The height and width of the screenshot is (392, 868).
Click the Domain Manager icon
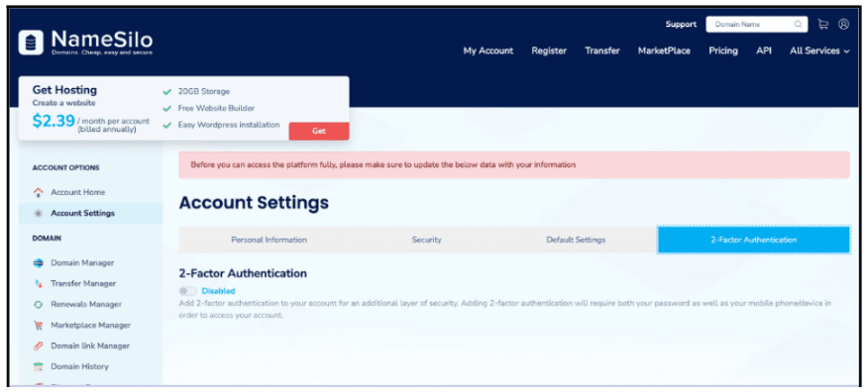click(39, 262)
